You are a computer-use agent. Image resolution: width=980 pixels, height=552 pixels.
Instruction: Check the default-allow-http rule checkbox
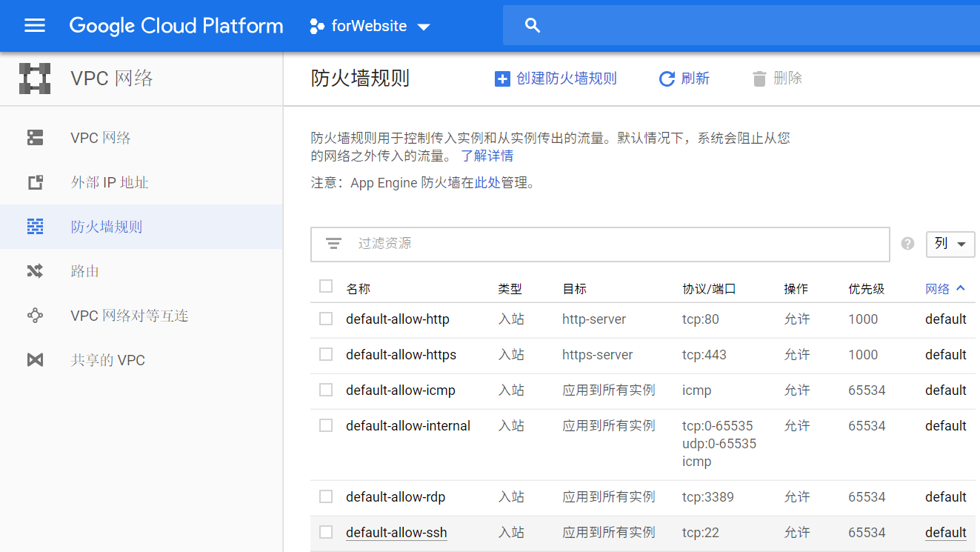(326, 319)
